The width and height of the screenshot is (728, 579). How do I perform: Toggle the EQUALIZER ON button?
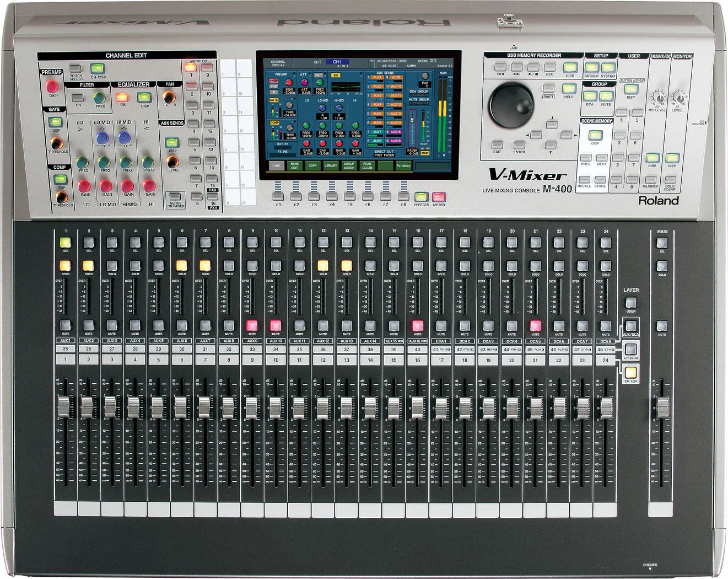pos(122,97)
